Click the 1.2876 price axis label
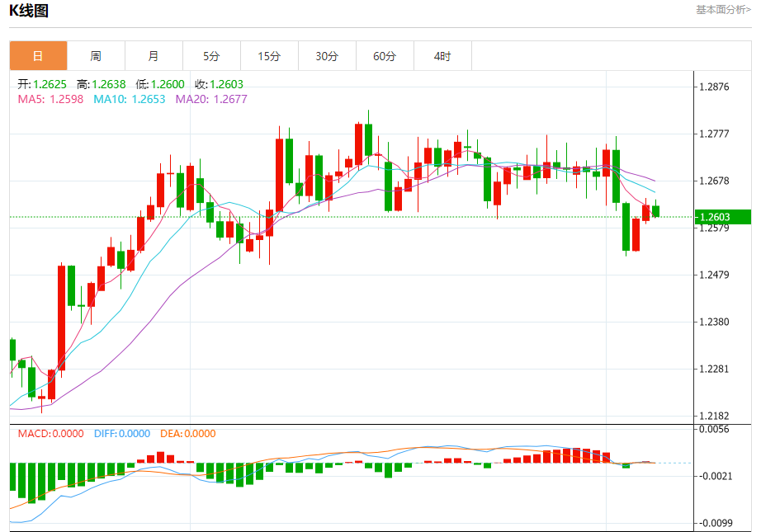The height and width of the screenshot is (532, 761). (714, 87)
